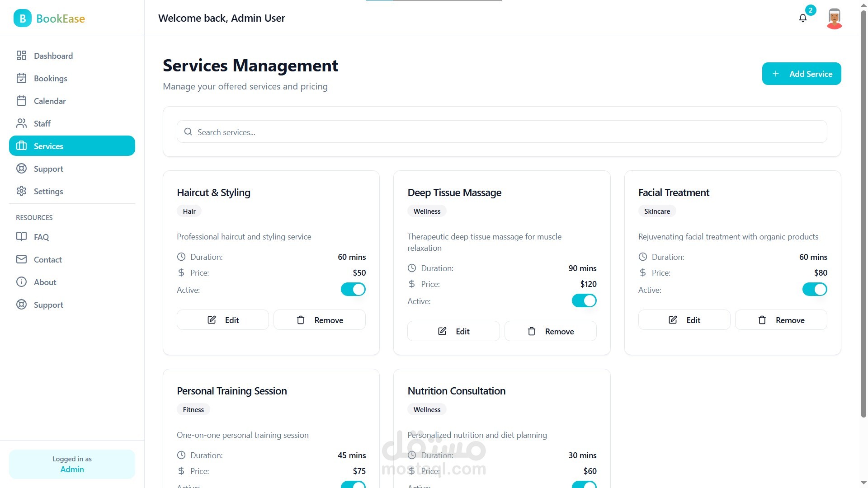Click the BookEase logo icon
Image resolution: width=868 pixels, height=488 pixels.
(22, 19)
